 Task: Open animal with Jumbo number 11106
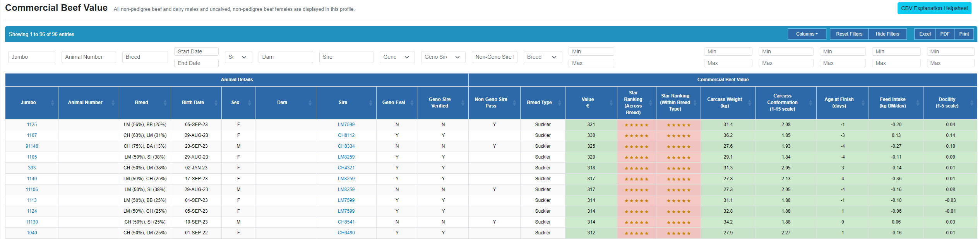[32, 189]
